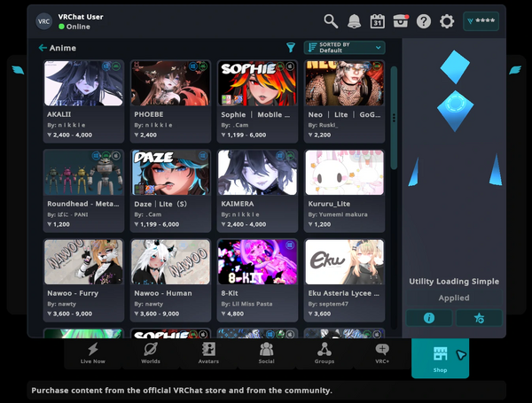Click the Applied button
Image resolution: width=532 pixels, height=403 pixels.
pyautogui.click(x=454, y=298)
